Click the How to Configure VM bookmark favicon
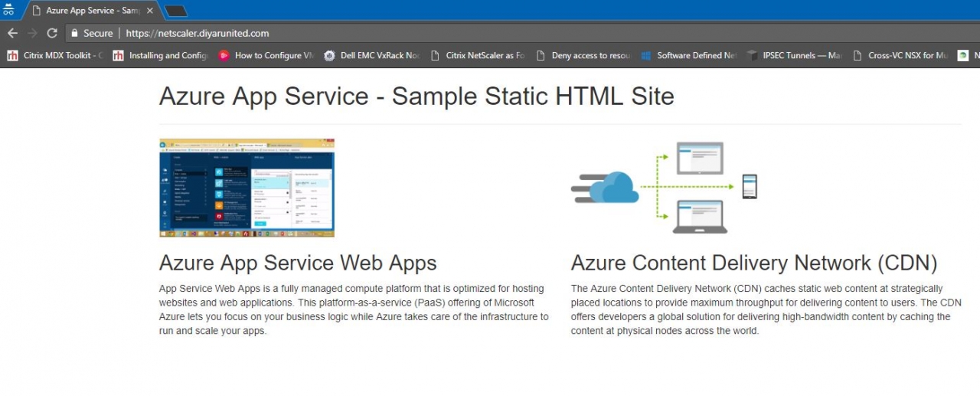Image resolution: width=980 pixels, height=396 pixels. coord(224,55)
